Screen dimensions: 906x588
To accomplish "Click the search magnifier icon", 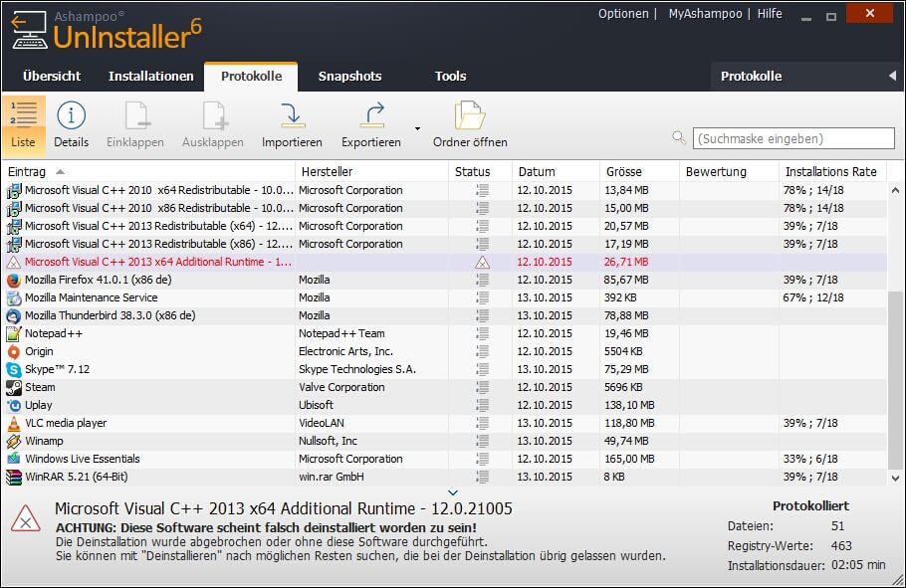I will (x=679, y=137).
